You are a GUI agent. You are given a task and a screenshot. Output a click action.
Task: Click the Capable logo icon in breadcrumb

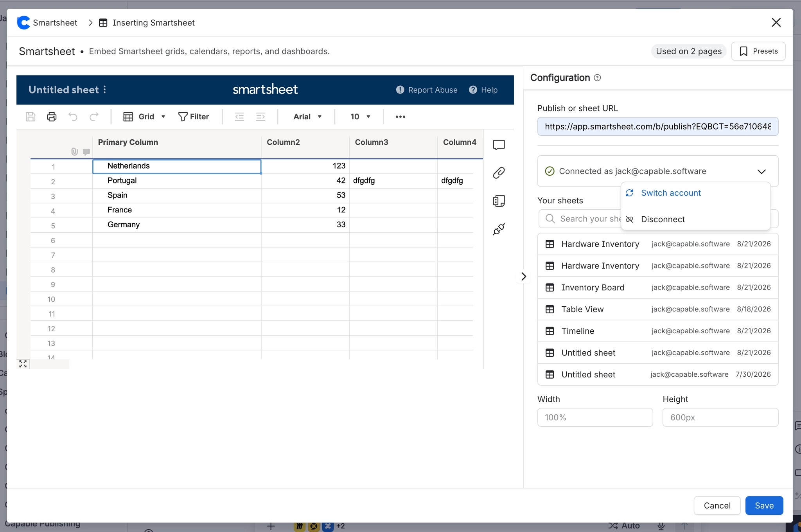click(x=23, y=23)
